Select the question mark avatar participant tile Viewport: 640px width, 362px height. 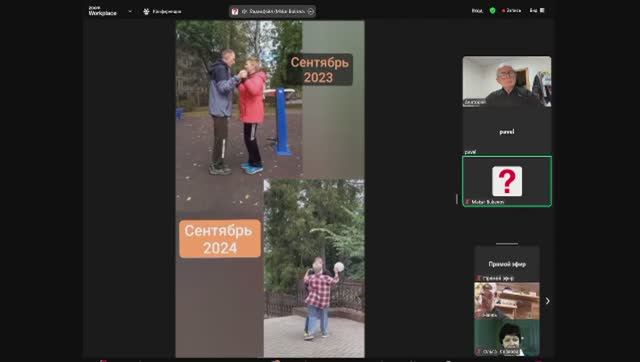(x=507, y=181)
